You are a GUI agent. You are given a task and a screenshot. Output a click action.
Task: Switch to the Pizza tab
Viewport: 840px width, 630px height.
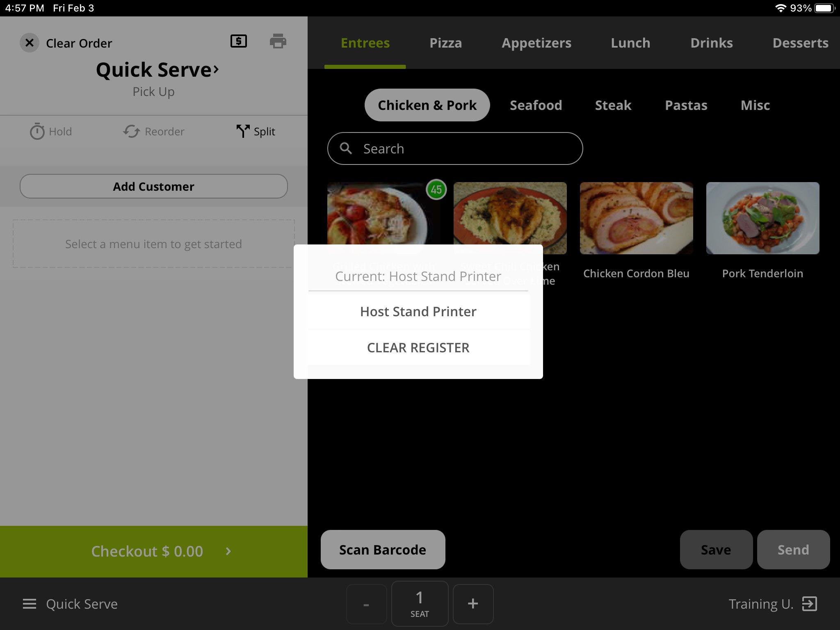pyautogui.click(x=445, y=43)
